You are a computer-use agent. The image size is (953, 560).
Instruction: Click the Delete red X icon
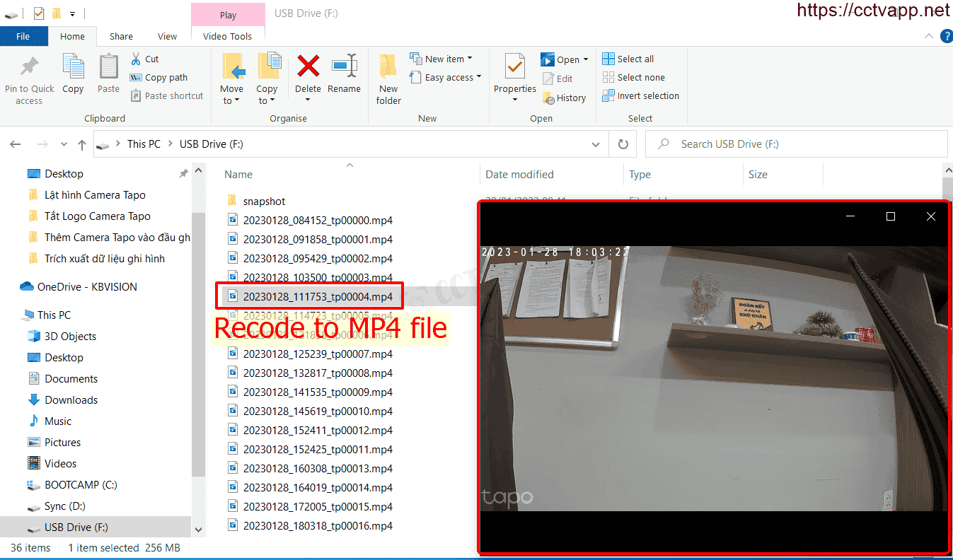click(308, 66)
